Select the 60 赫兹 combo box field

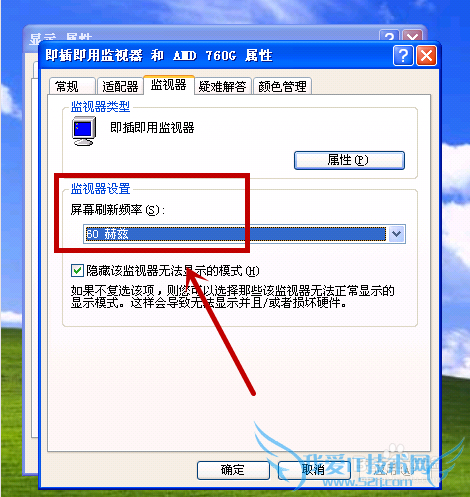point(244,234)
